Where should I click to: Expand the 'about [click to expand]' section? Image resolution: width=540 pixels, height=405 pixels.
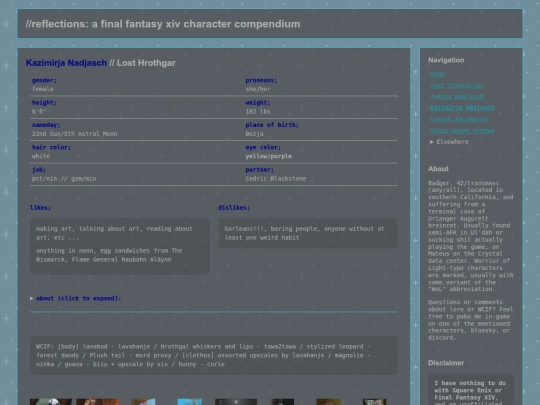tap(76, 298)
